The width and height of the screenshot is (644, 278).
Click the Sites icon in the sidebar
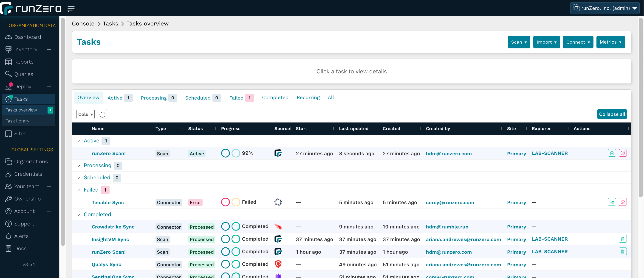pos(8,133)
